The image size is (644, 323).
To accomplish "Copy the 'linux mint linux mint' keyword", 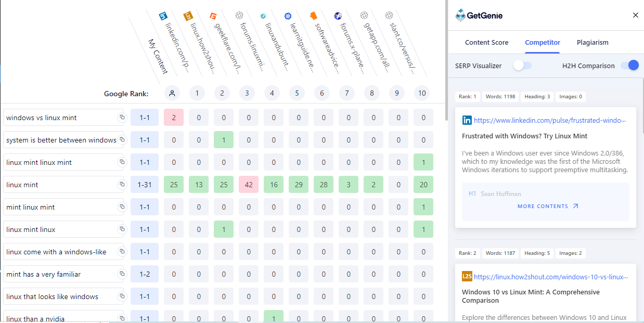I will [x=122, y=162].
